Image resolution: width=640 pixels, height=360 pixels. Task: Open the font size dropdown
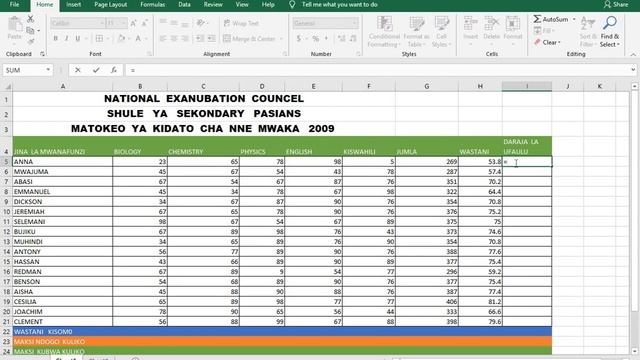tap(124, 23)
